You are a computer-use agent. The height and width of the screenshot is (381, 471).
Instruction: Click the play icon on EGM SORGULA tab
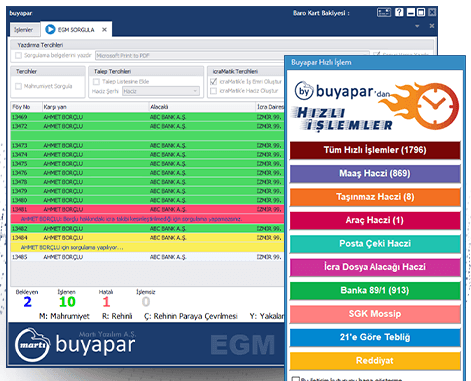[50, 29]
